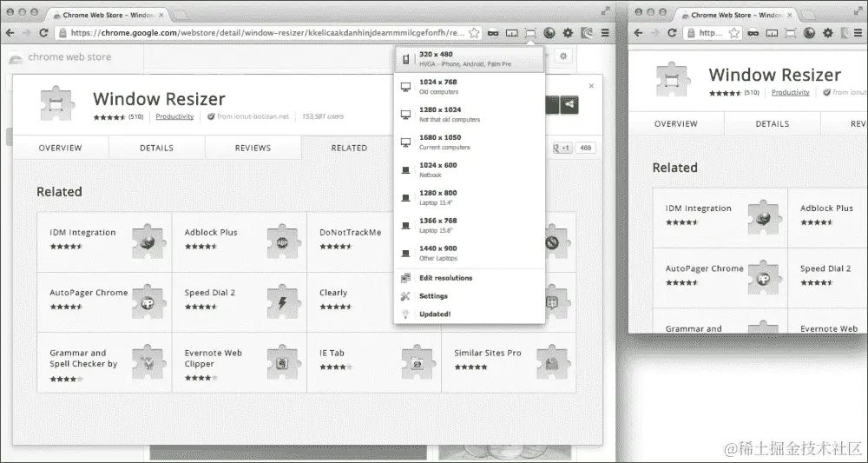Open Speed Dial 2 card in right window
Image resolution: width=868 pixels, height=463 pixels.
point(828,278)
